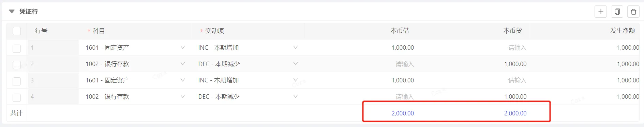Click row 4 本币贷 amount 1,000.00
Viewport: 644px width, 127px height.
[515, 97]
